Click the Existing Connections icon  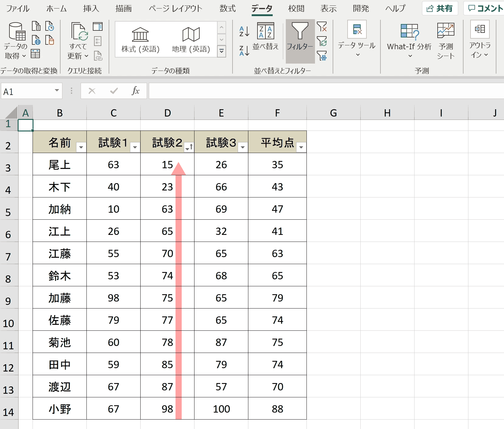coord(50,40)
